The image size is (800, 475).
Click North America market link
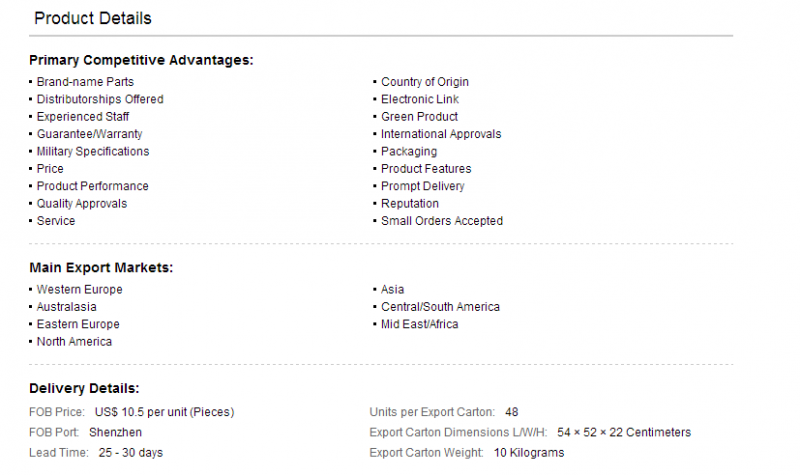click(74, 341)
